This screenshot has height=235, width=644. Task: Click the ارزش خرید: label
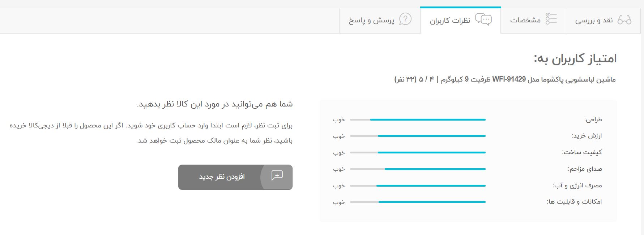tap(587, 136)
